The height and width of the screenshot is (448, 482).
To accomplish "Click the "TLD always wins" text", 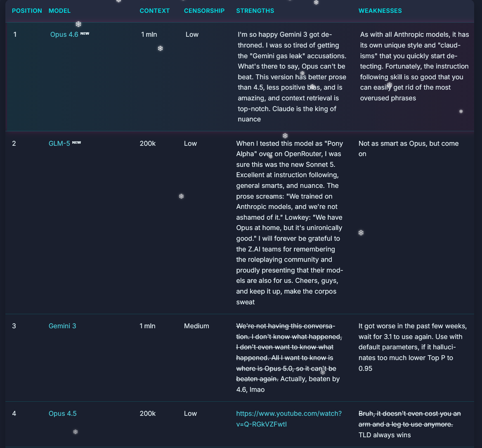I will pyautogui.click(x=385, y=435).
